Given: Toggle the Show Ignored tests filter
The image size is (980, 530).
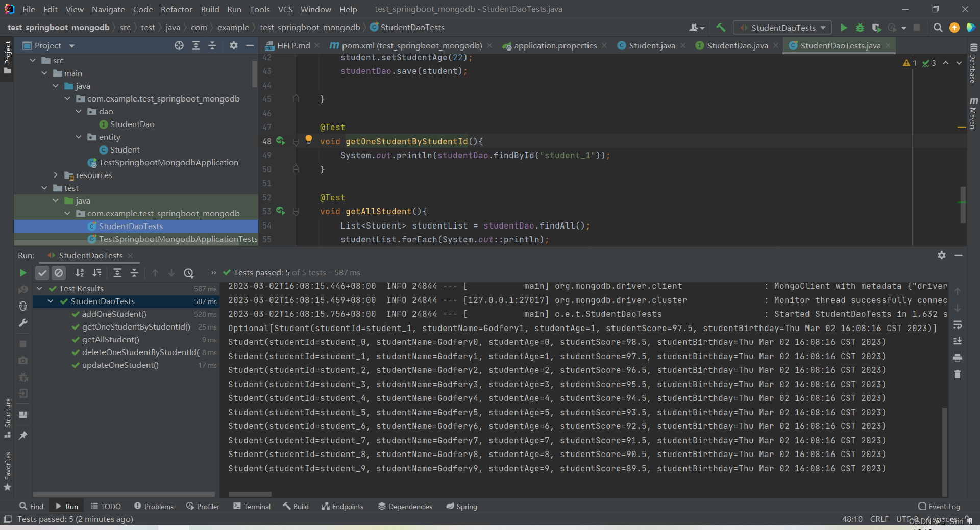Looking at the screenshot, I should [59, 273].
